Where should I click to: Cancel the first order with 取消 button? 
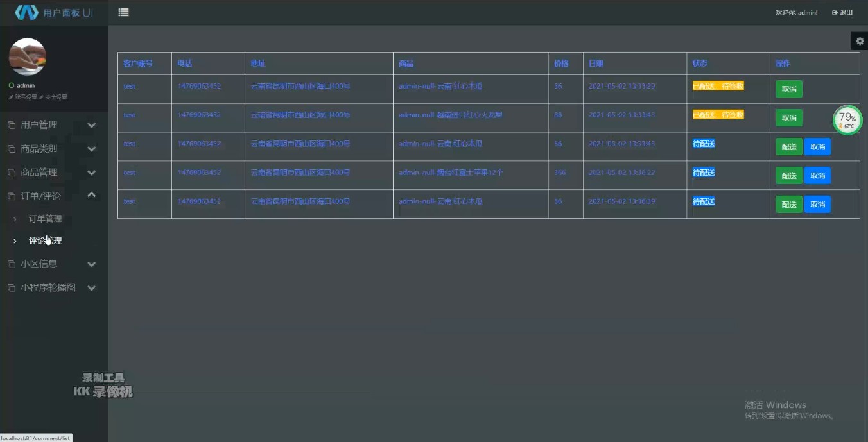[789, 89]
